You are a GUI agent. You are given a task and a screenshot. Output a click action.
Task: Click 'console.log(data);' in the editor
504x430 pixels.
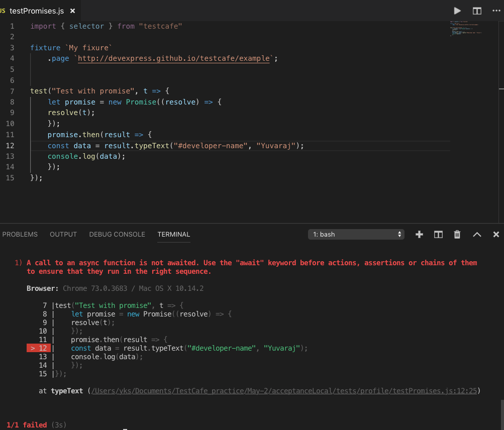(86, 156)
